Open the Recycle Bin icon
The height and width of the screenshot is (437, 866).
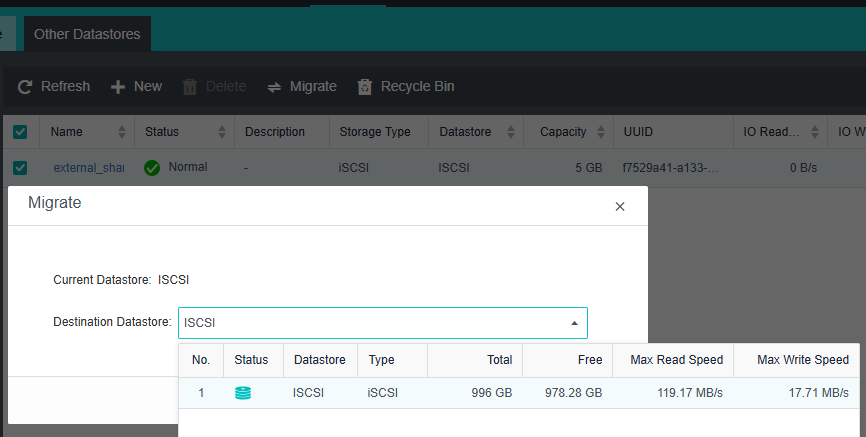tap(365, 87)
